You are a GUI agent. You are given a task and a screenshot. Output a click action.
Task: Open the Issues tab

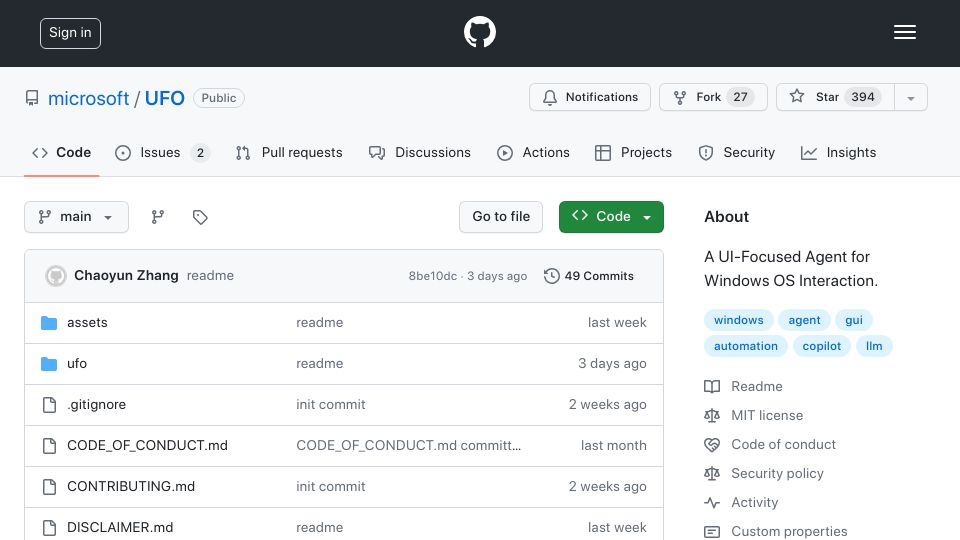coord(162,152)
